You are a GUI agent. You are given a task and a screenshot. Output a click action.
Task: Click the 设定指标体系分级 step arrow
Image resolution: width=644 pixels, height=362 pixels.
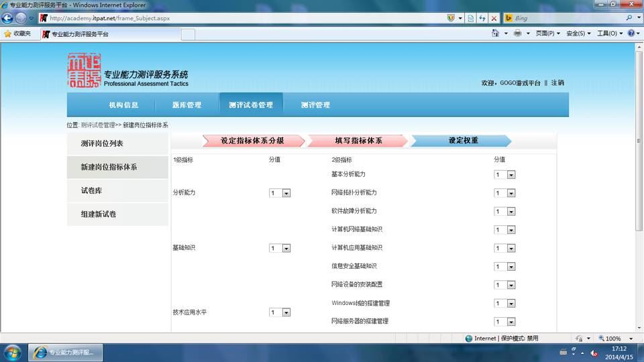point(254,141)
